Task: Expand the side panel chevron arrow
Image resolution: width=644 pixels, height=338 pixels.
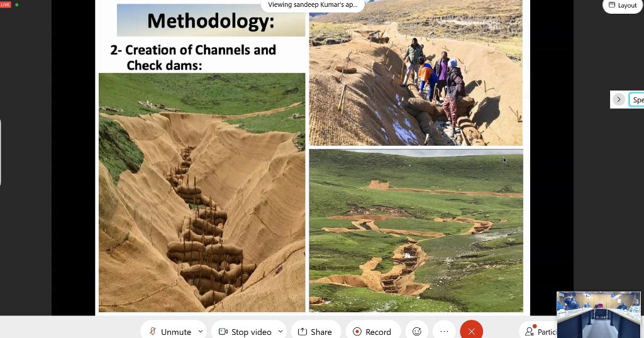Action: [x=619, y=99]
